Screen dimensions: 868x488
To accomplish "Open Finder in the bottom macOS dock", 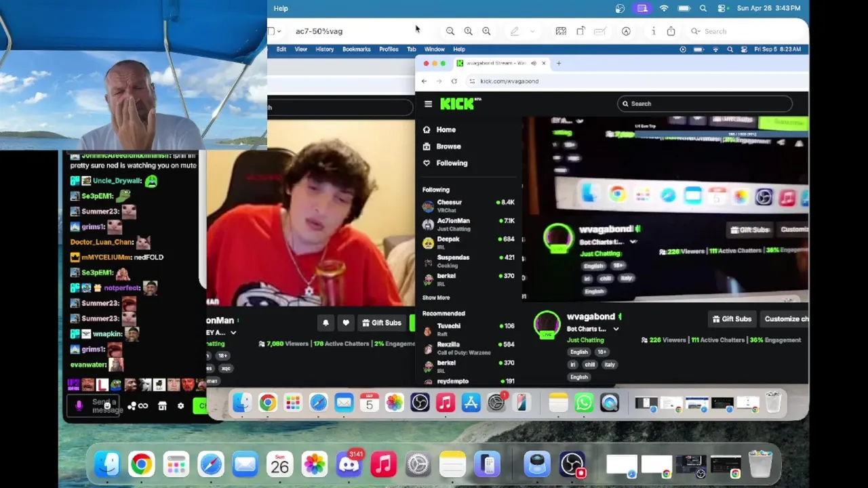I will (x=107, y=465).
